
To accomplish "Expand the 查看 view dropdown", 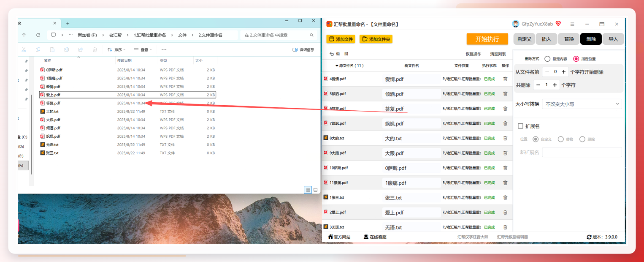I will [143, 50].
